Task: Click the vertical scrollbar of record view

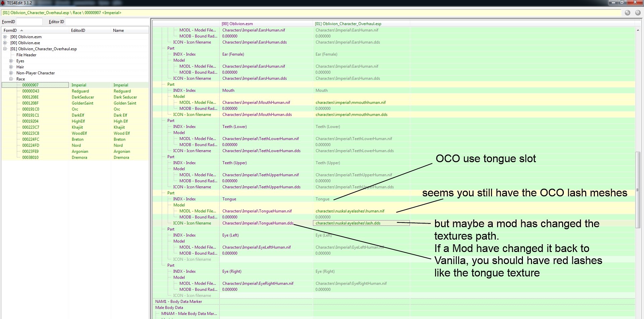Action: 638,190
